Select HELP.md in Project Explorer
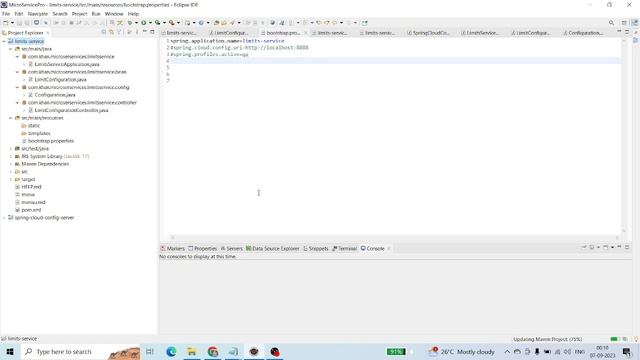The height and width of the screenshot is (360, 640). click(x=31, y=187)
